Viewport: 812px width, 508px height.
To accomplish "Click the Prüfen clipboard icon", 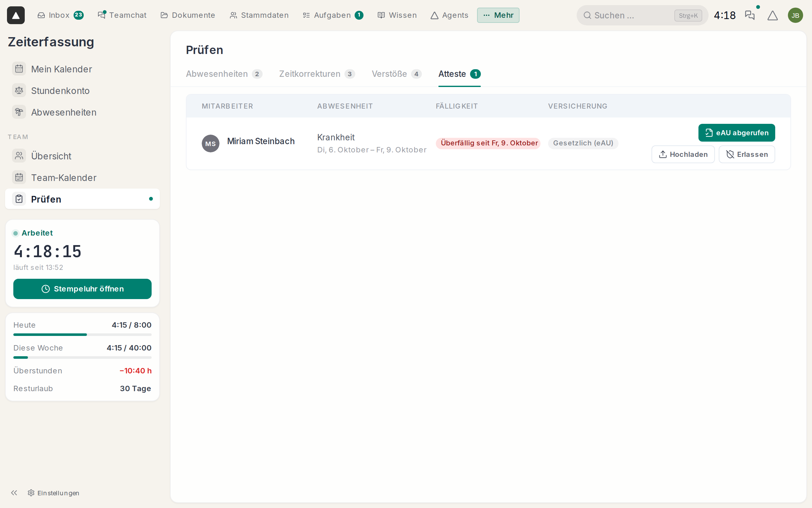I will [19, 199].
